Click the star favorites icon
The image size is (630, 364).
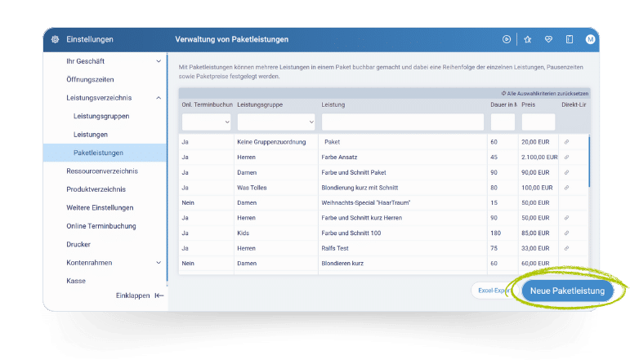tap(528, 39)
